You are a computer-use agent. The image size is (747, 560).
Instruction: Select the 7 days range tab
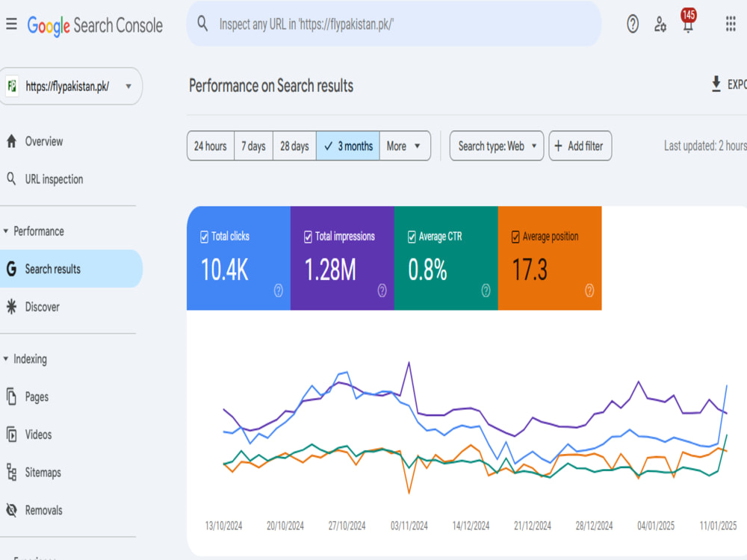253,146
